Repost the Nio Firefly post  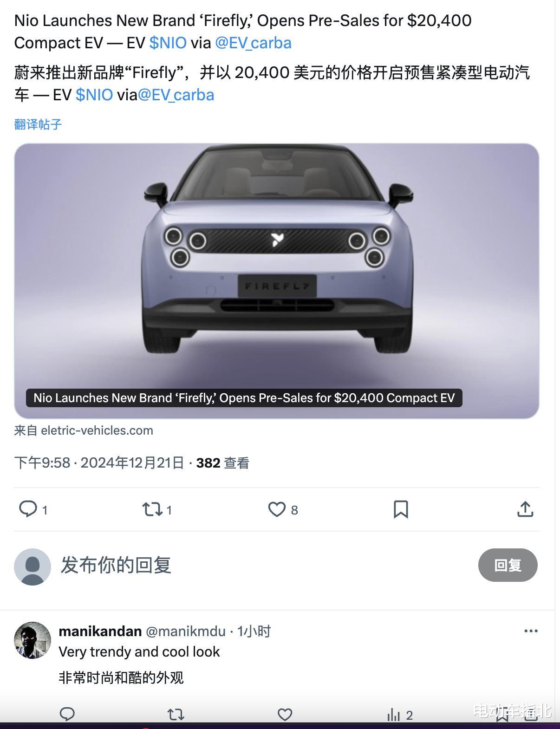pyautogui.click(x=152, y=509)
